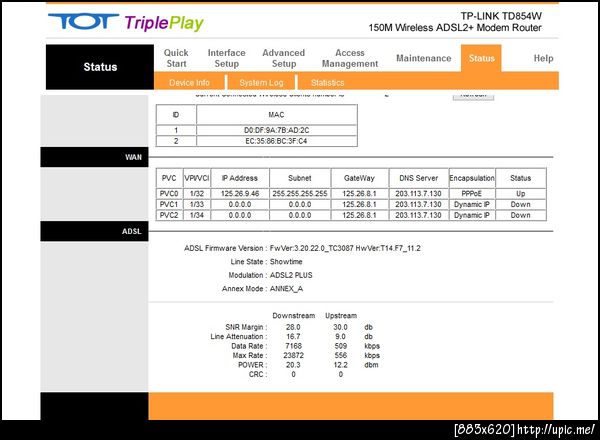Click upstream Max Rate value 556
600x440 pixels.
pyautogui.click(x=341, y=355)
